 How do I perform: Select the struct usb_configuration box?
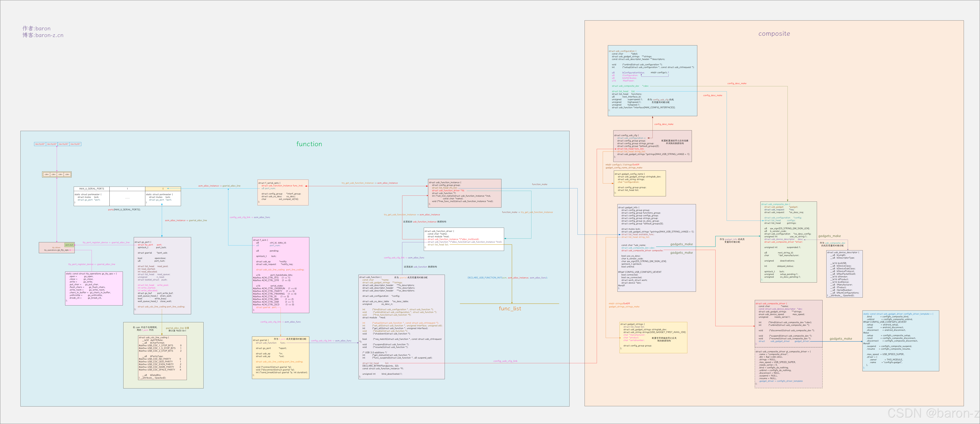(652, 81)
